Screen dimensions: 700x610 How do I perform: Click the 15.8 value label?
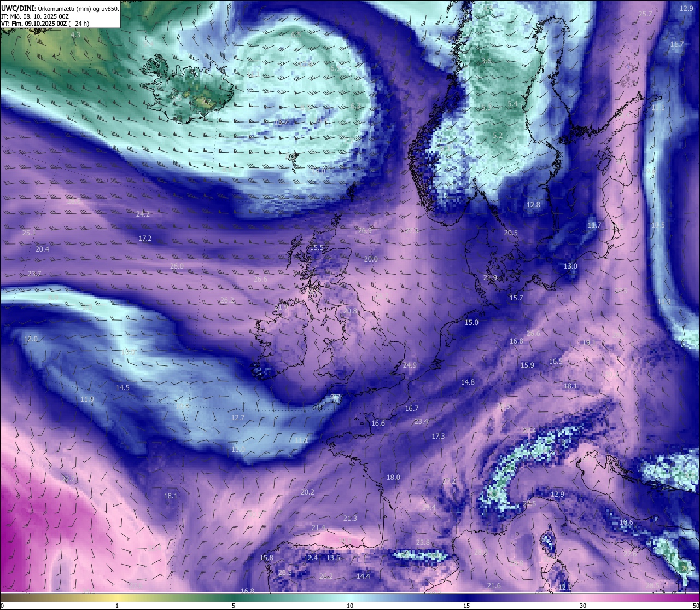pyautogui.click(x=266, y=557)
